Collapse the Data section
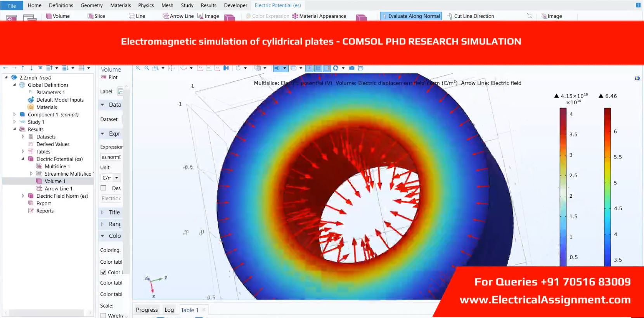Screen dimensions: 644x318 point(102,105)
